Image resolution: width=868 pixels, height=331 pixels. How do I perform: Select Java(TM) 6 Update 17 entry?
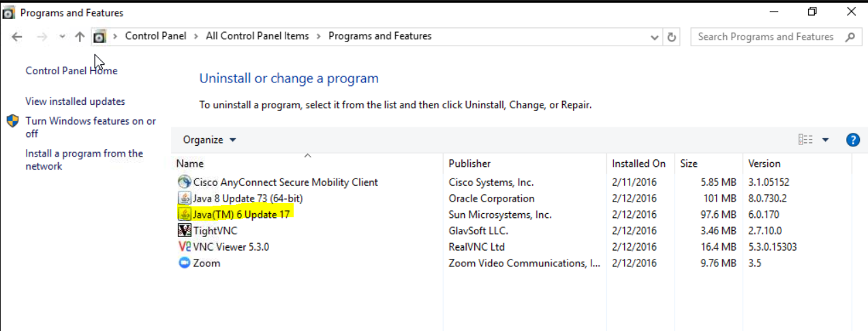click(x=243, y=215)
